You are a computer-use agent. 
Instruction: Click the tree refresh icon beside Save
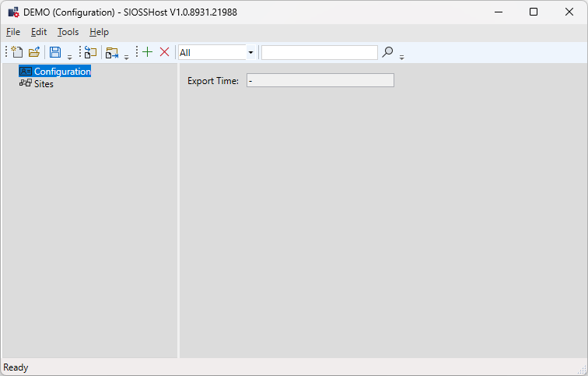click(x=90, y=52)
